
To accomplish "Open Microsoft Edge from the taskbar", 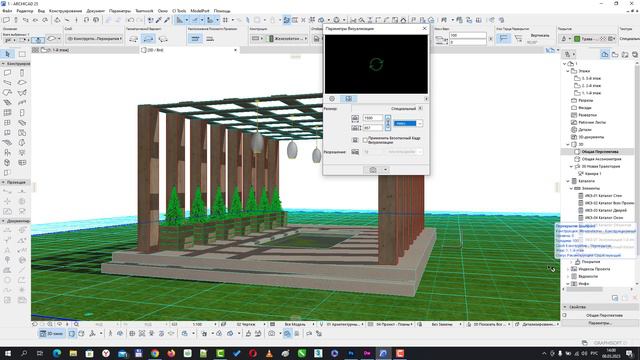I will (x=57, y=353).
